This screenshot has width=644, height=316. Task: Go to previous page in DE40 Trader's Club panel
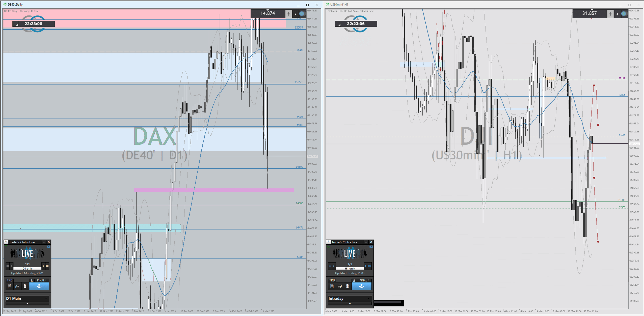click(x=11, y=266)
